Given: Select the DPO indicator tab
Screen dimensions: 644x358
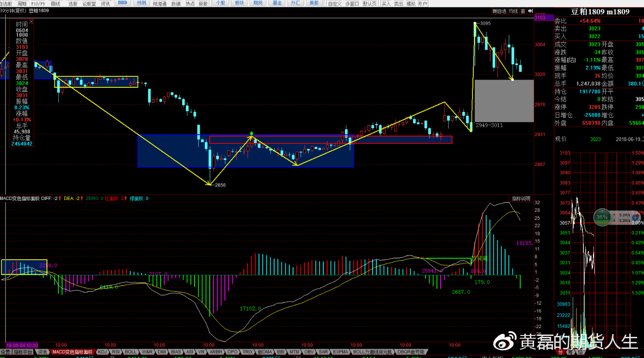Looking at the screenshot, I should [x=232, y=352].
